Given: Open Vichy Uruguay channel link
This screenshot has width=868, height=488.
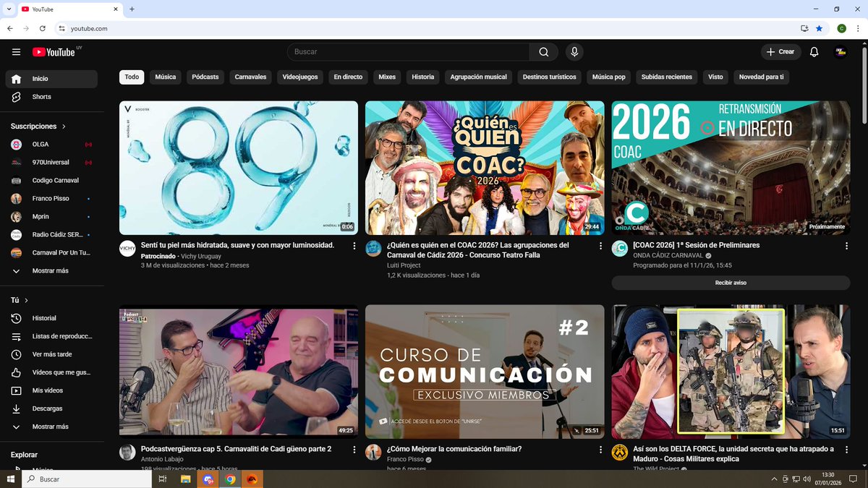Looking at the screenshot, I should [x=201, y=256].
